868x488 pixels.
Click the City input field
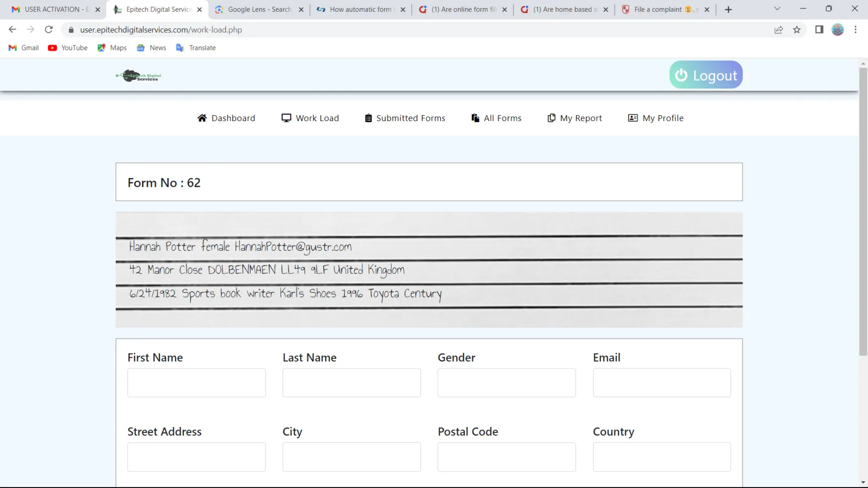click(351, 457)
